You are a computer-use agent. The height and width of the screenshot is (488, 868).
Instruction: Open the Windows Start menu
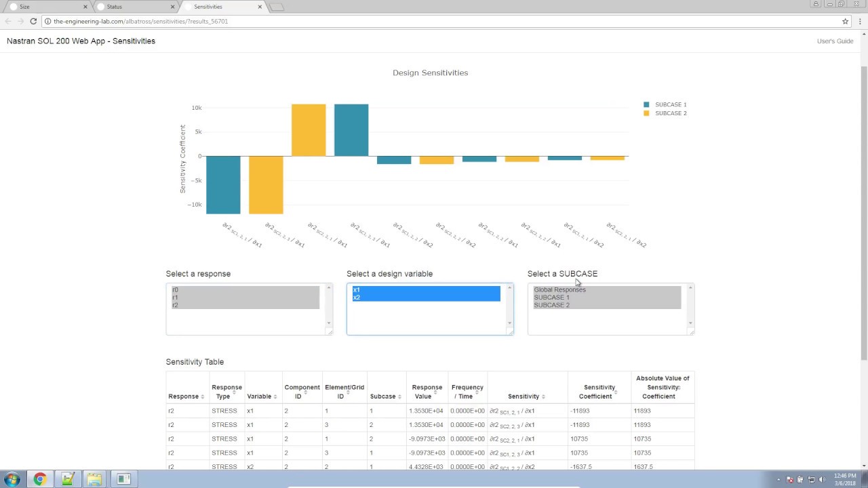[12, 479]
